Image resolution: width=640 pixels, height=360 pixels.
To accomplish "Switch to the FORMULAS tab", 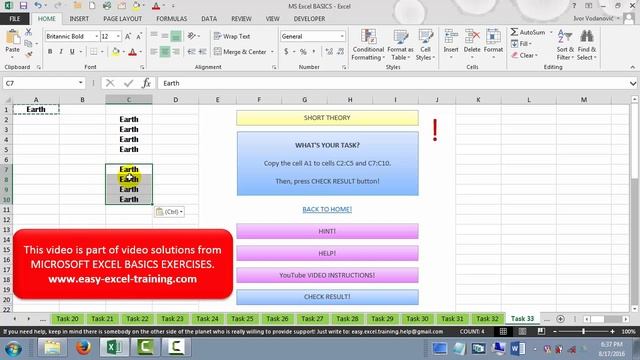I will [x=171, y=19].
